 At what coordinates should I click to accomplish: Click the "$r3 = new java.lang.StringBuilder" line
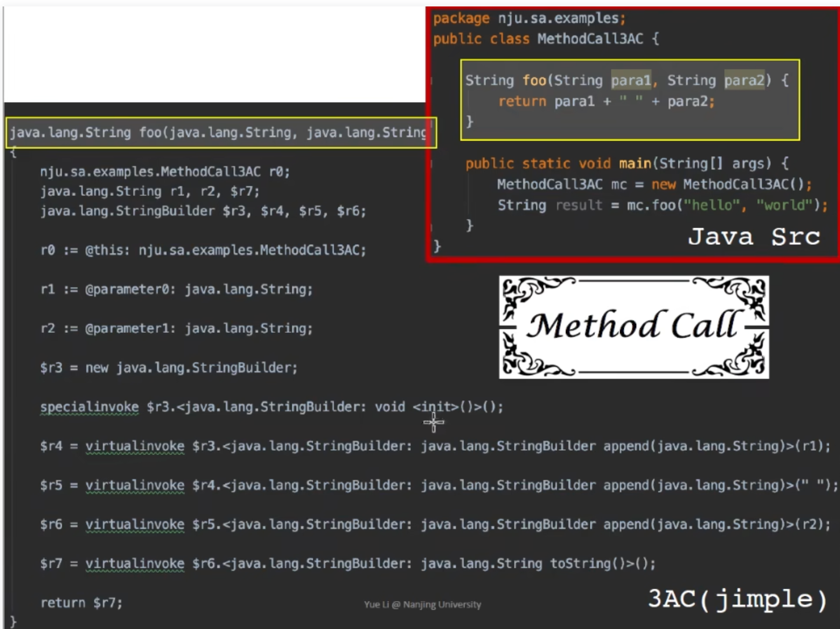(168, 368)
